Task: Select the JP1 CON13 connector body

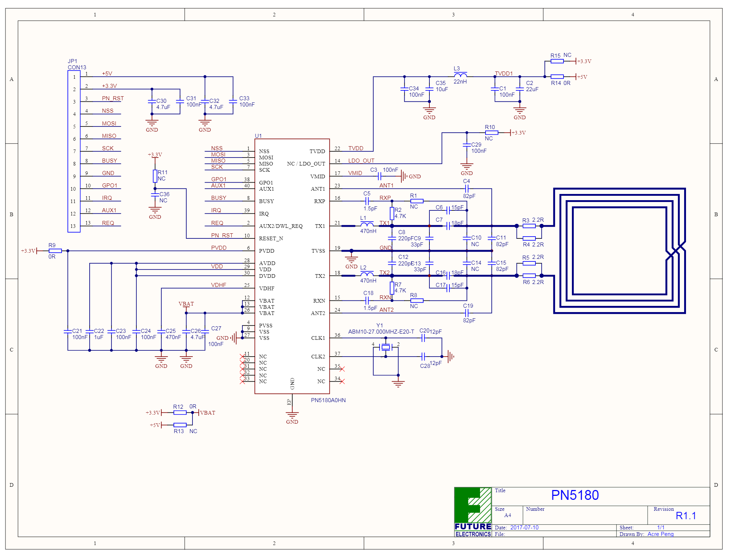Action: point(74,151)
